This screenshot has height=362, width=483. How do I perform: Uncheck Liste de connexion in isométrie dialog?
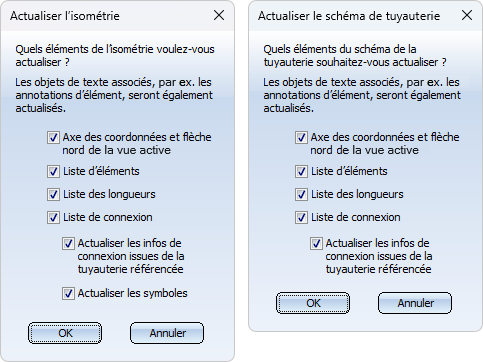pos(53,217)
